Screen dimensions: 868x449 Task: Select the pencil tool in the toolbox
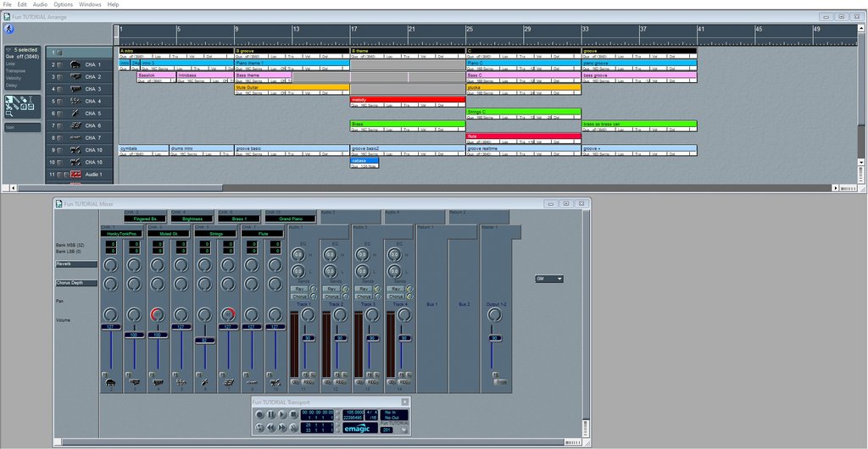click(x=17, y=99)
